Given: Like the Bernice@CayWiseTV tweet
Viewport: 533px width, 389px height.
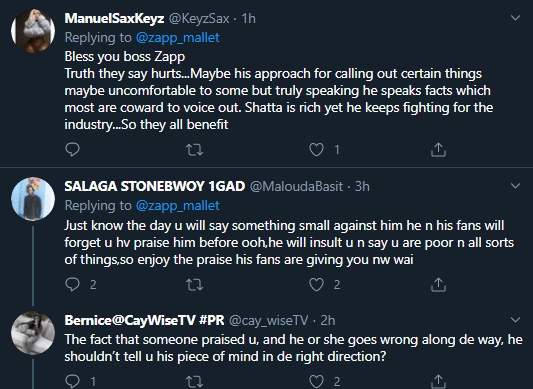Looking at the screenshot, I should 316,382.
